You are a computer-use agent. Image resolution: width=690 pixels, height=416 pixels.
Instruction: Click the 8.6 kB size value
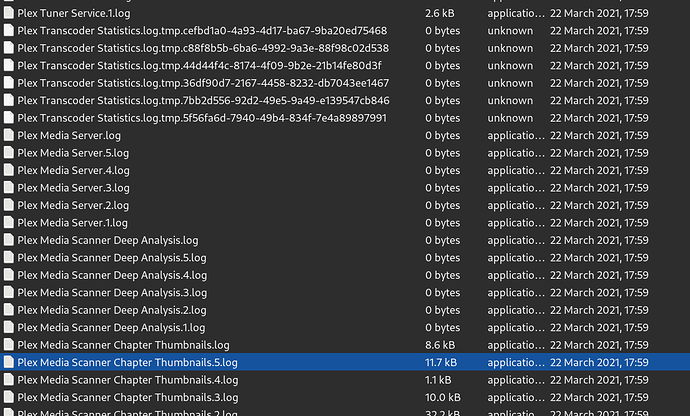440,345
